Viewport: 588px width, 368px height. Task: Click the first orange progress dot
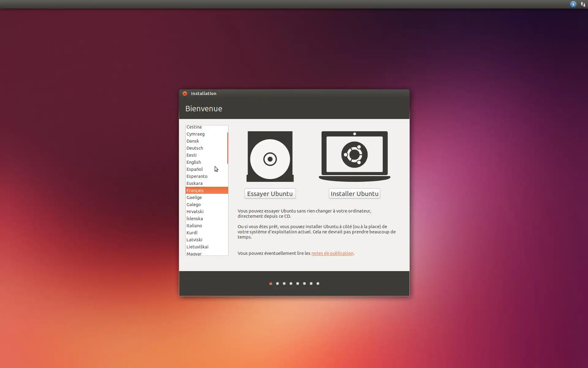coord(271,283)
